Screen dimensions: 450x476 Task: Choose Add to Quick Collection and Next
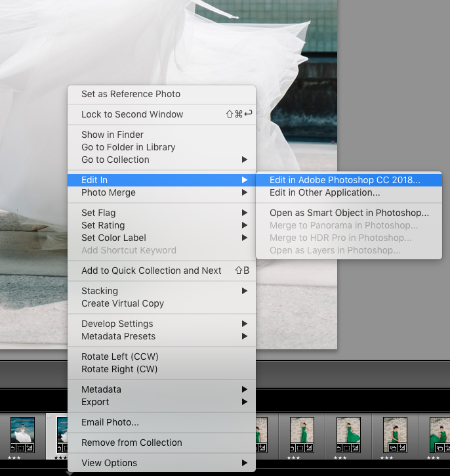point(161,270)
